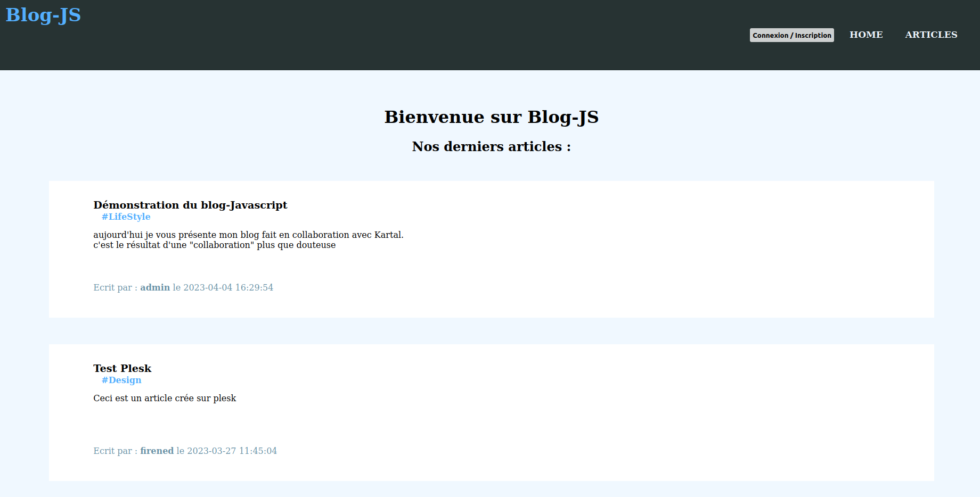Click the author name firened
This screenshot has height=497, width=980.
tap(157, 451)
